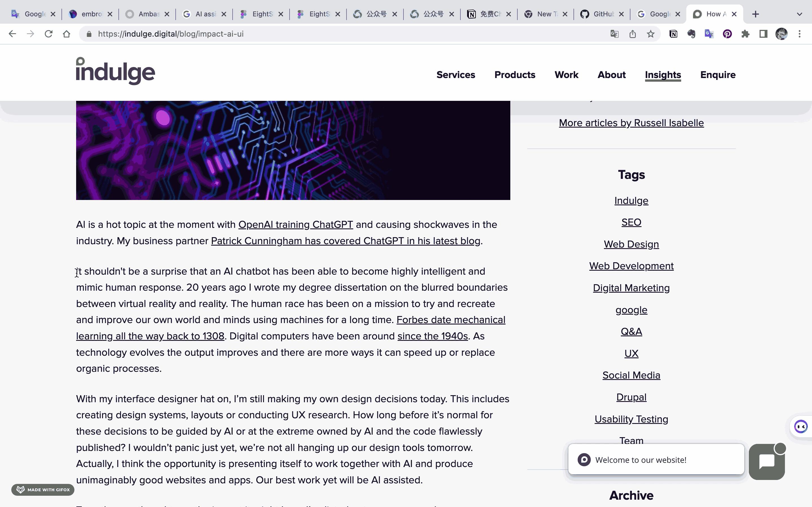
Task: Click the home page icon
Action: click(67, 34)
